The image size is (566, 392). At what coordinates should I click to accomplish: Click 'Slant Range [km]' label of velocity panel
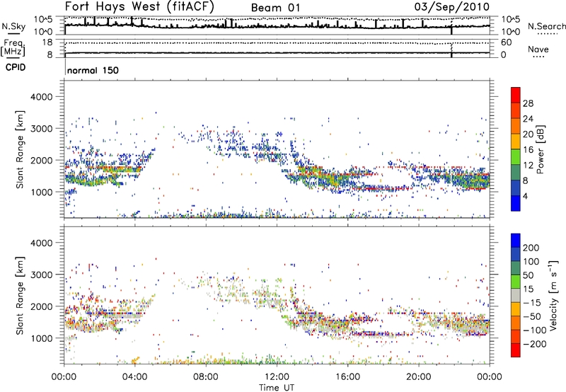click(20, 295)
